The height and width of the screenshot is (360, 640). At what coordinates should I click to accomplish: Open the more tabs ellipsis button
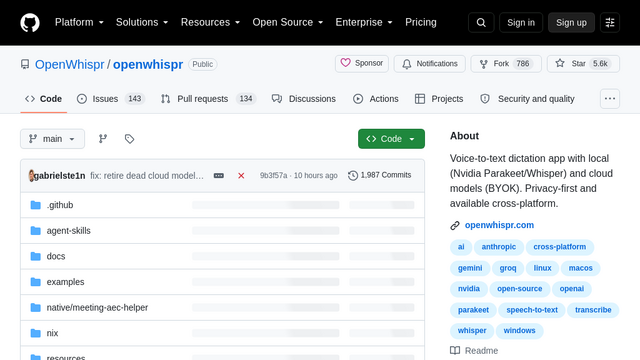610,99
